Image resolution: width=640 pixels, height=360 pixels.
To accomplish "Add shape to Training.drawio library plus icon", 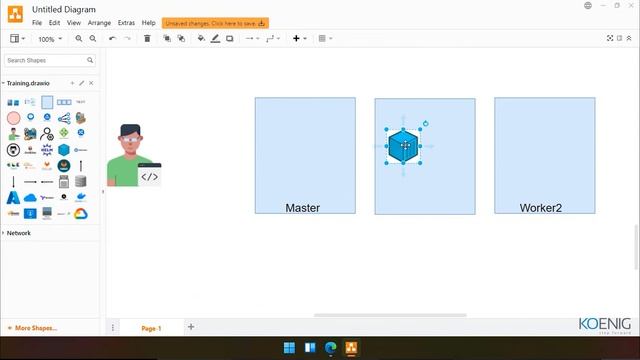I will pos(72,83).
